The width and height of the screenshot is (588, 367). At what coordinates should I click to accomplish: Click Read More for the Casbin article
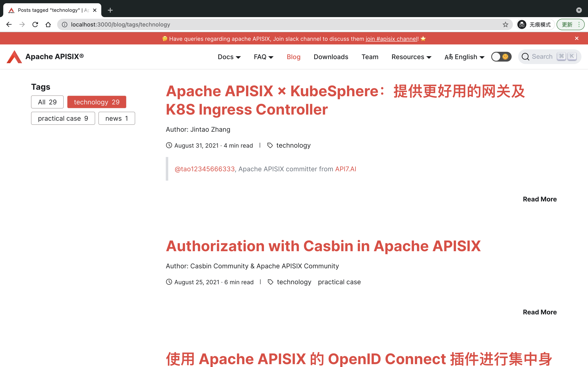(540, 312)
